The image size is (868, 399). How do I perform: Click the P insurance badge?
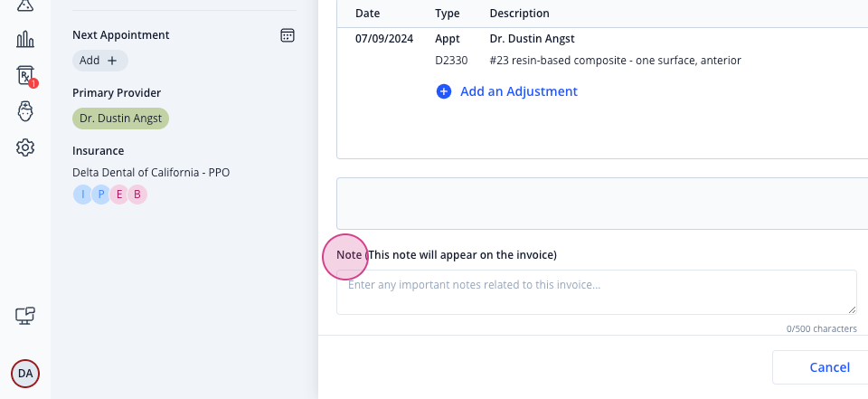coord(100,195)
